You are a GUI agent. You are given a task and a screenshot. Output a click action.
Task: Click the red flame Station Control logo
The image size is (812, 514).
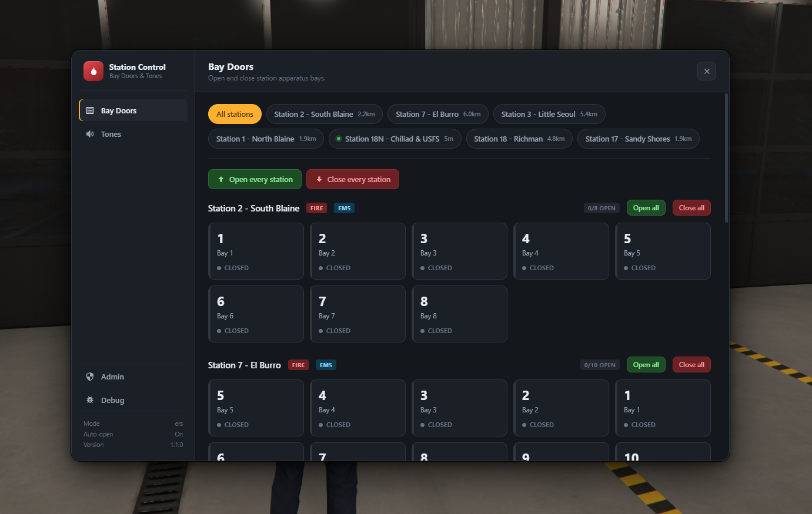(93, 71)
